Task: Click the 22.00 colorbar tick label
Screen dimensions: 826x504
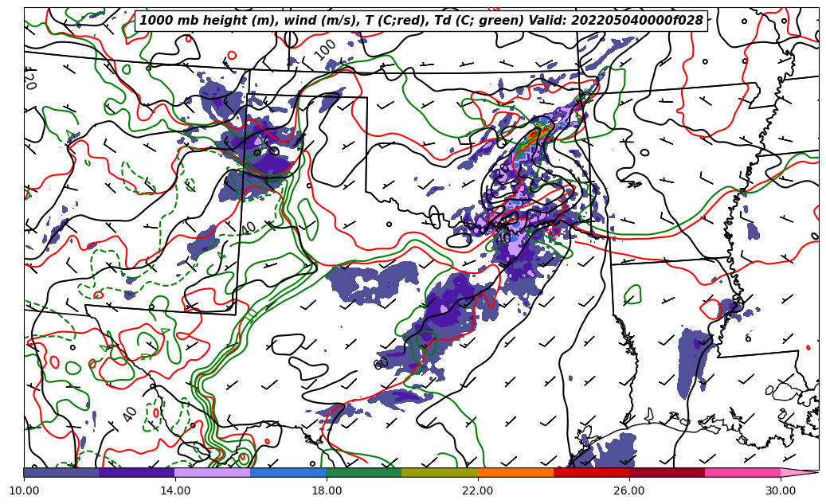Action: (478, 491)
